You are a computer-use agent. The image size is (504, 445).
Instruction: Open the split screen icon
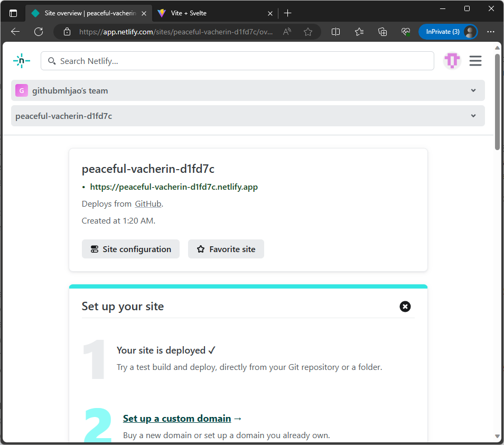pyautogui.click(x=335, y=32)
